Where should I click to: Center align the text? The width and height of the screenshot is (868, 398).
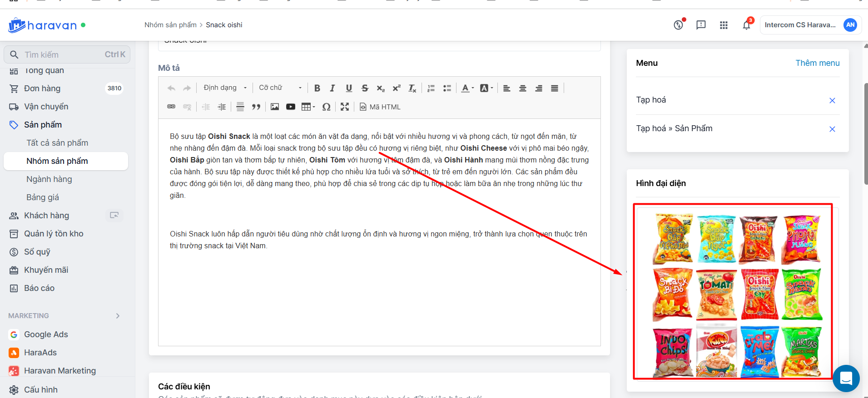point(523,88)
